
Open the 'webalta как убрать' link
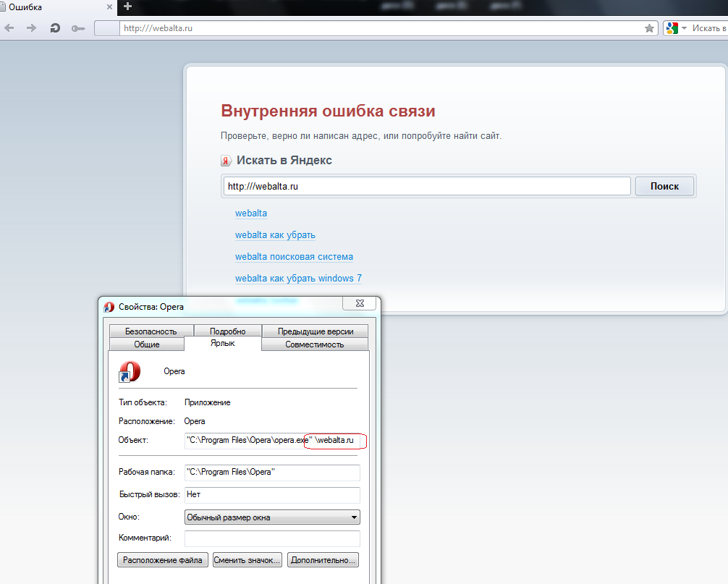[275, 235]
